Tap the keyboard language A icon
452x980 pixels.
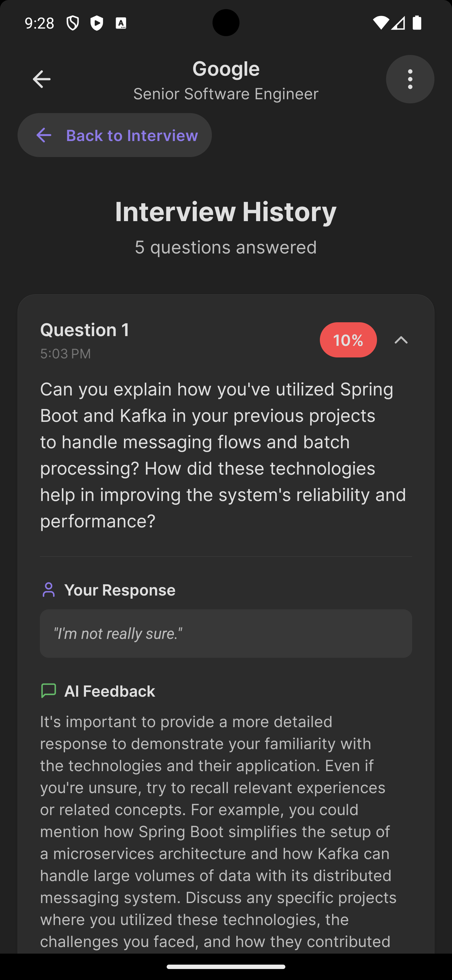click(x=121, y=23)
